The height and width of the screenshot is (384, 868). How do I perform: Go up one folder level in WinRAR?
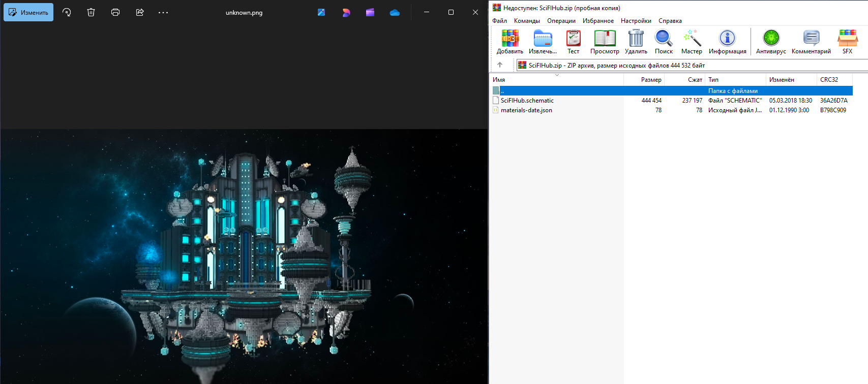pyautogui.click(x=500, y=65)
